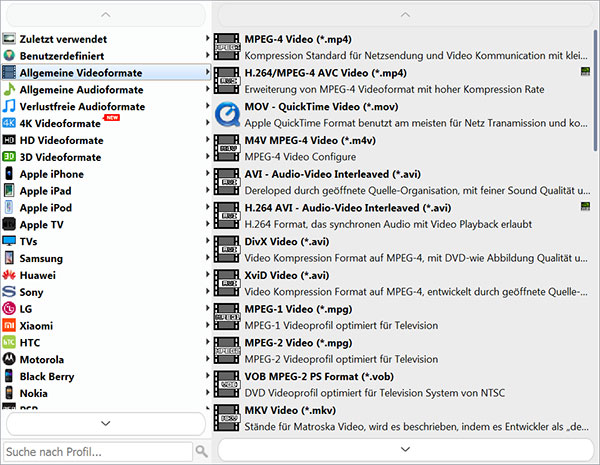The width and height of the screenshot is (600, 465).
Task: Click the Sony logo icon
Action: (x=9, y=292)
